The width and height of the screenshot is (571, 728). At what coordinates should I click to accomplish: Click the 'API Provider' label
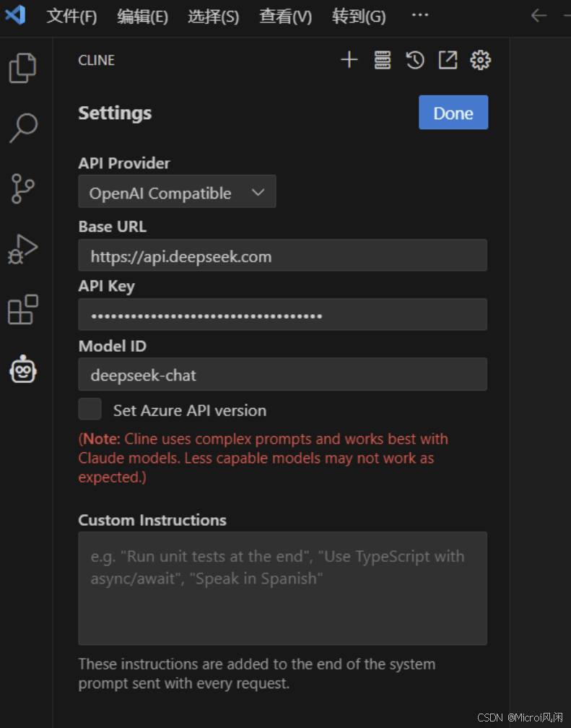tap(124, 163)
